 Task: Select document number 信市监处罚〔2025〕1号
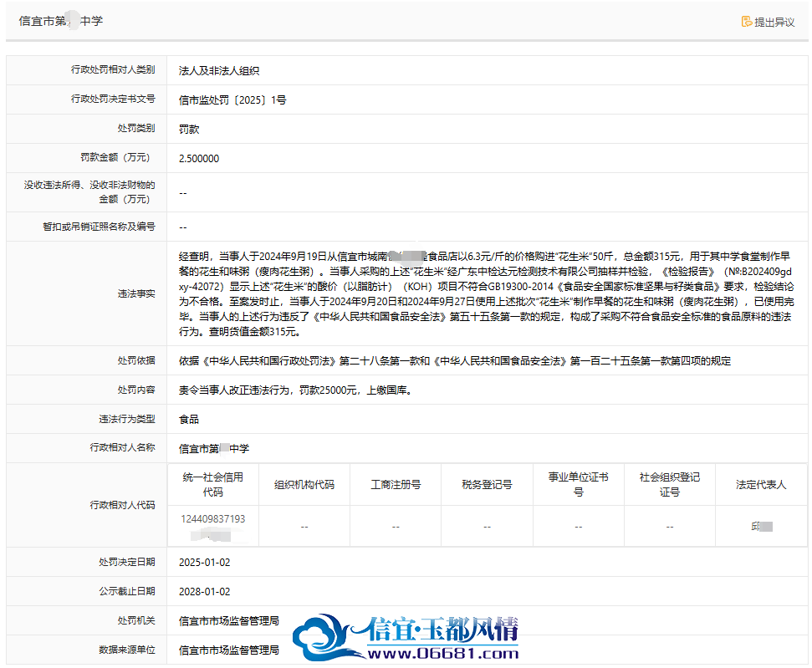(x=232, y=100)
